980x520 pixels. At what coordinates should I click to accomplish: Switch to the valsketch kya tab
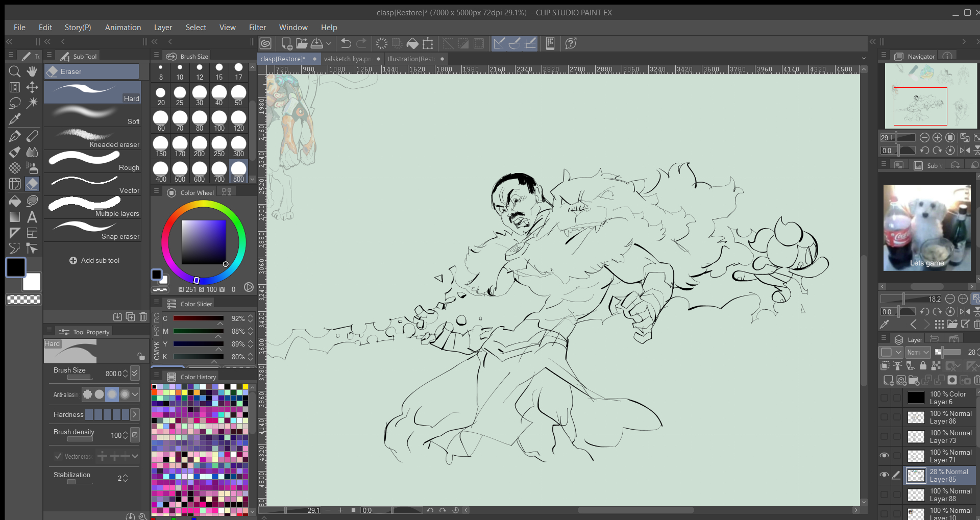tap(348, 59)
